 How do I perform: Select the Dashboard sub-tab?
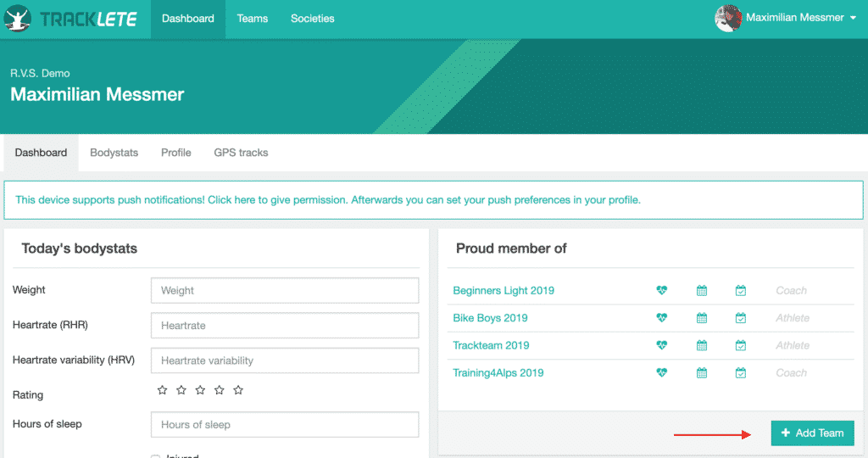click(x=41, y=153)
